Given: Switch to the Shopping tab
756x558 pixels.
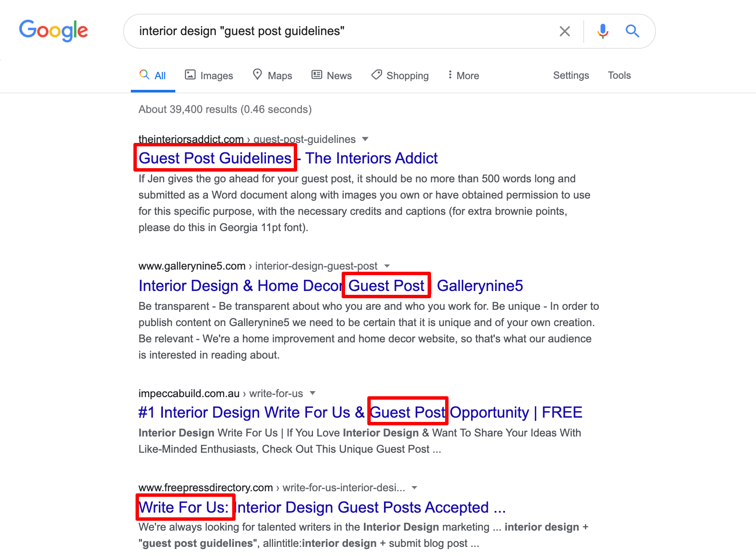Looking at the screenshot, I should pyautogui.click(x=400, y=75).
